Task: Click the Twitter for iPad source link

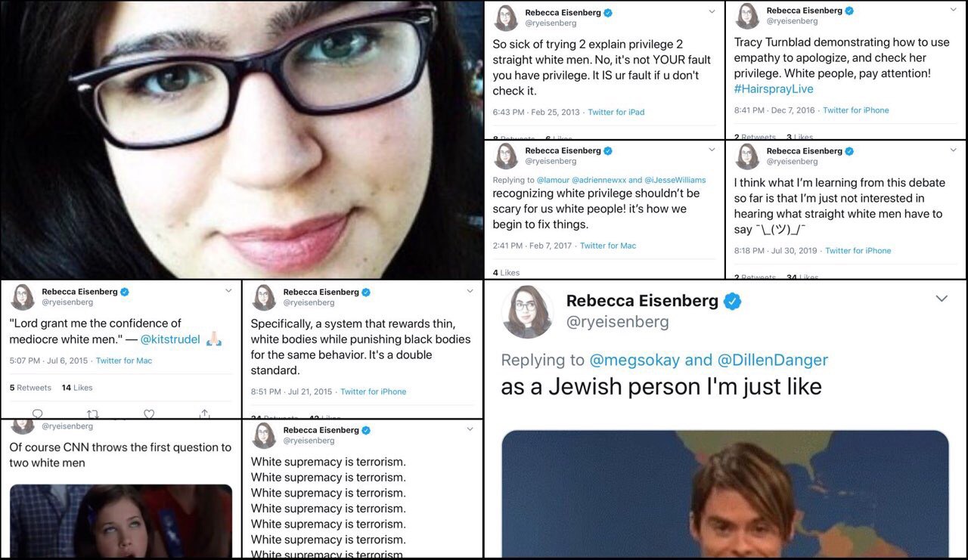Action: [x=616, y=112]
